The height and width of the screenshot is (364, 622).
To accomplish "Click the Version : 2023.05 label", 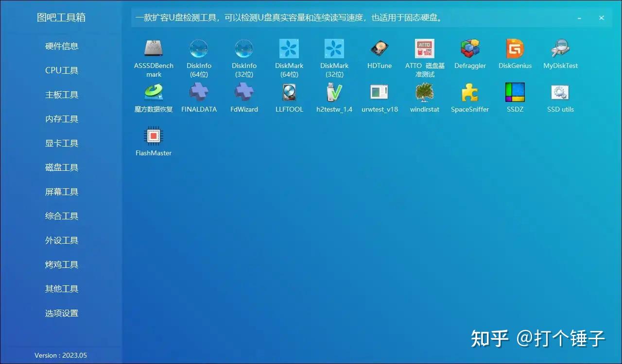I will 61,355.
